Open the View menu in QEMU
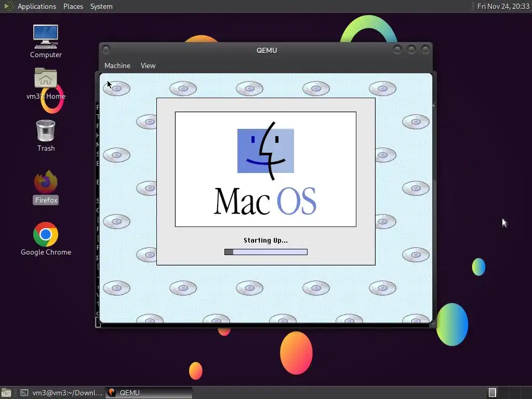This screenshot has height=399, width=532. click(x=148, y=65)
